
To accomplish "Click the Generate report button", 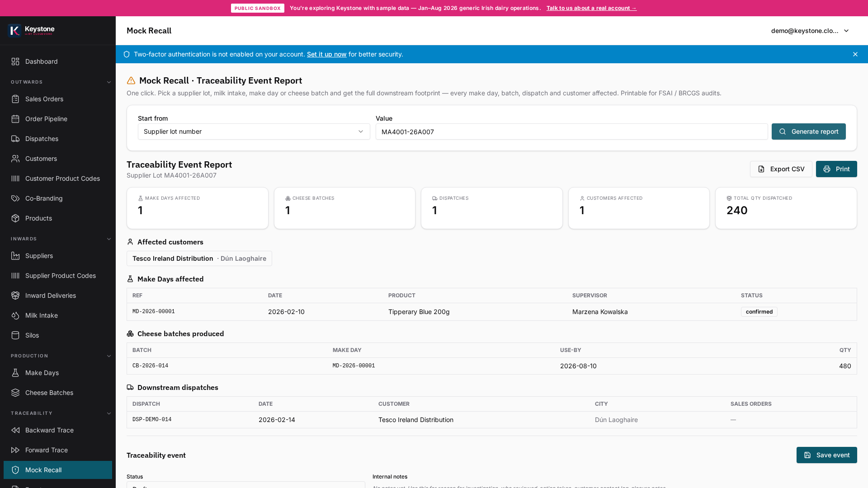I will tap(808, 131).
